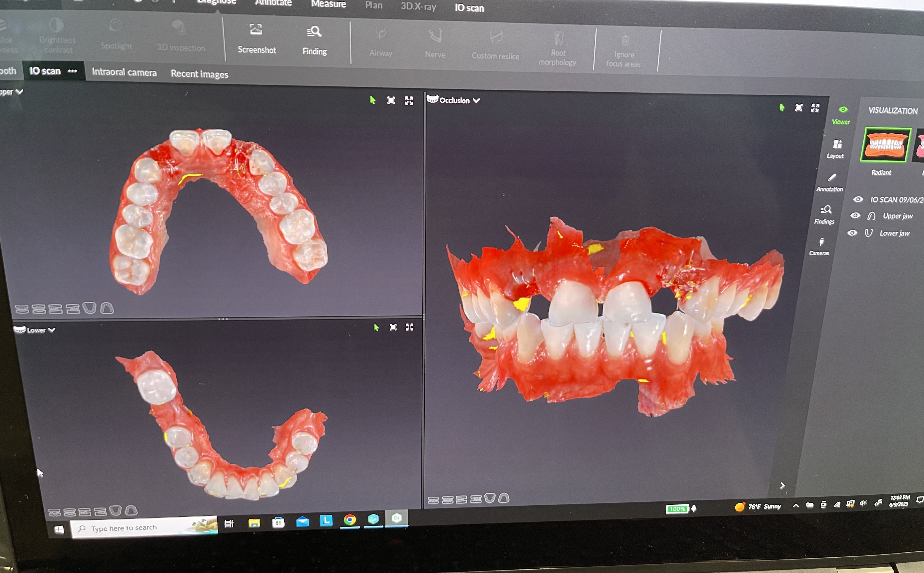This screenshot has height=573, width=924.
Task: Open the Cameras sidebar icon
Action: [x=821, y=242]
